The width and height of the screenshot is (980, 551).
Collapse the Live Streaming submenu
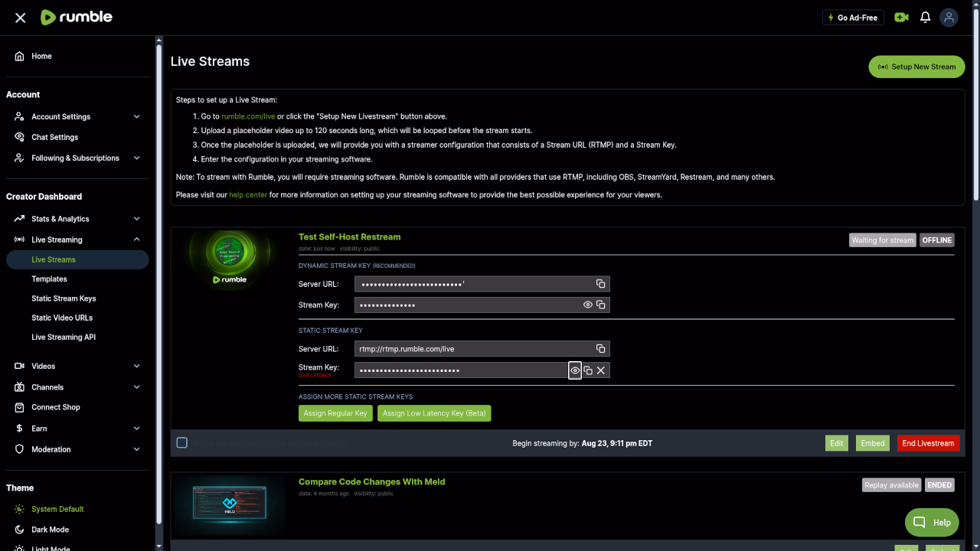[137, 240]
